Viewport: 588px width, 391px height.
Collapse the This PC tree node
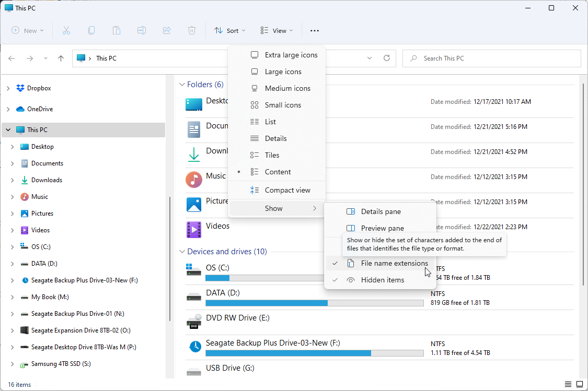coord(8,130)
